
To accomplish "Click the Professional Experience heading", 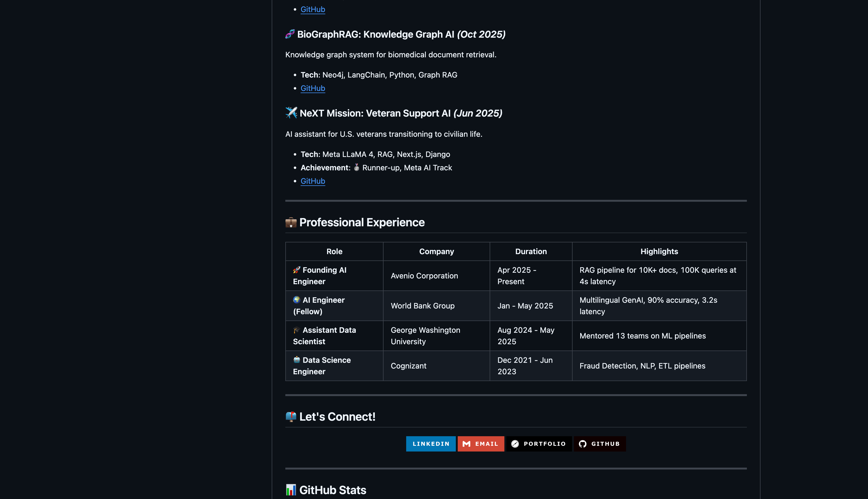I will pyautogui.click(x=362, y=222).
